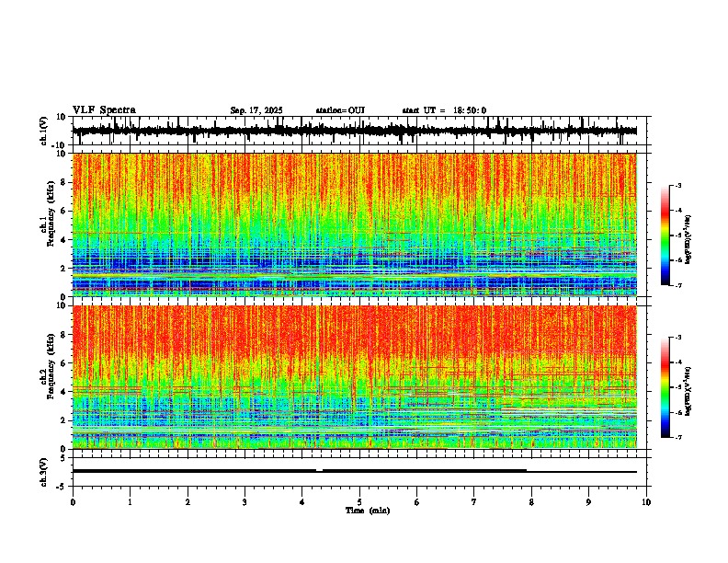Click ch.2 colorbar units label
The image size is (728, 563).
(688, 391)
